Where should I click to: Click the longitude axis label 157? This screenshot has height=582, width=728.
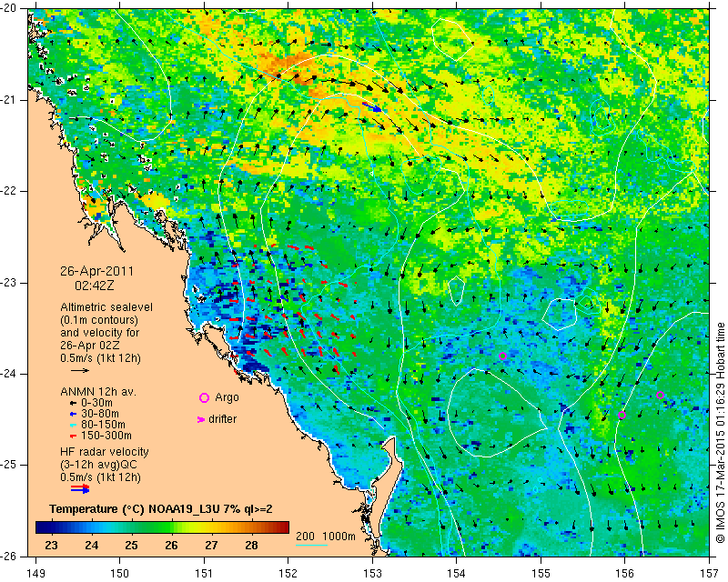710,573
